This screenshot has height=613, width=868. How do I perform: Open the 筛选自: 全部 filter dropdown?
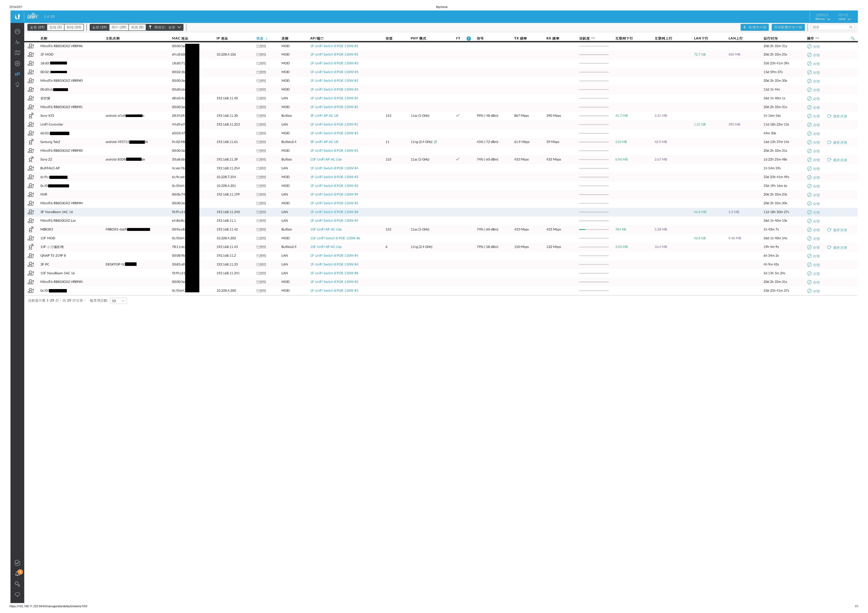coord(165,27)
